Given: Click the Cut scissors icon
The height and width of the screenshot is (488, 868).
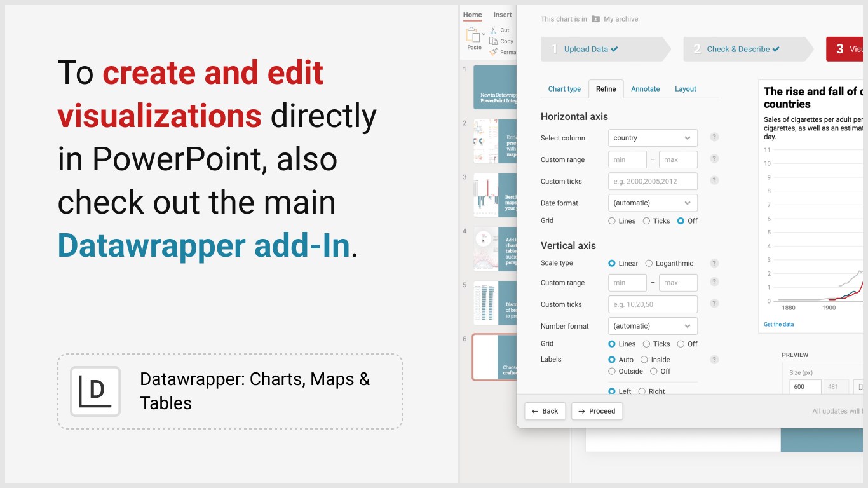Looking at the screenshot, I should pyautogui.click(x=493, y=30).
